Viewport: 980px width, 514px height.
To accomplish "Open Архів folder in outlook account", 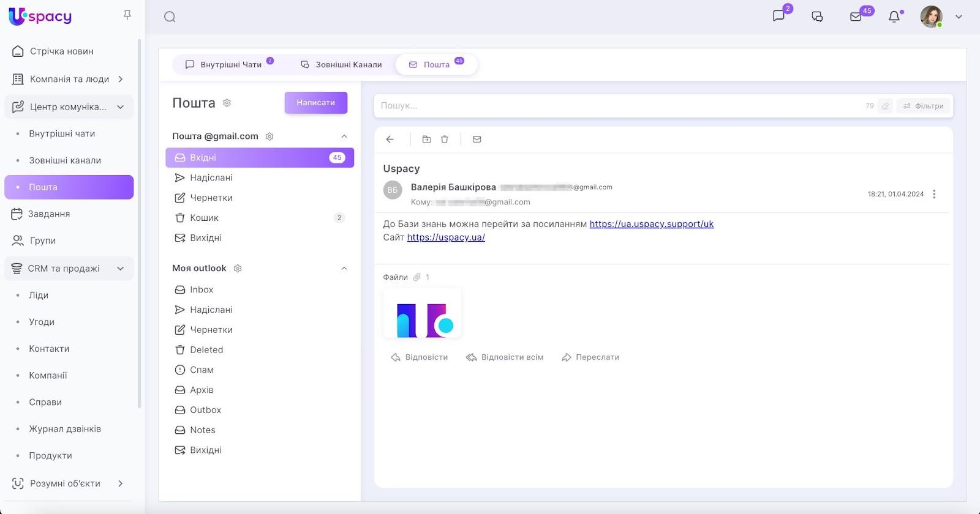I will click(x=260, y=390).
